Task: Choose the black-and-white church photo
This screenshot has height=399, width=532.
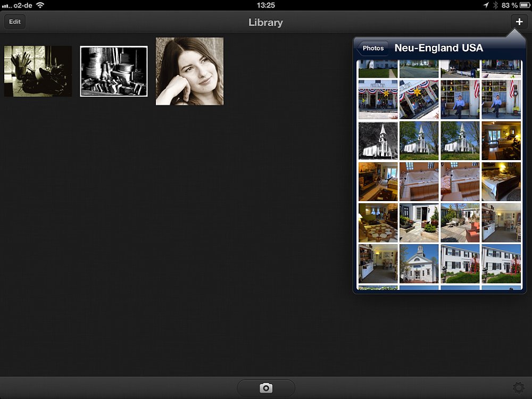Action: pos(378,140)
